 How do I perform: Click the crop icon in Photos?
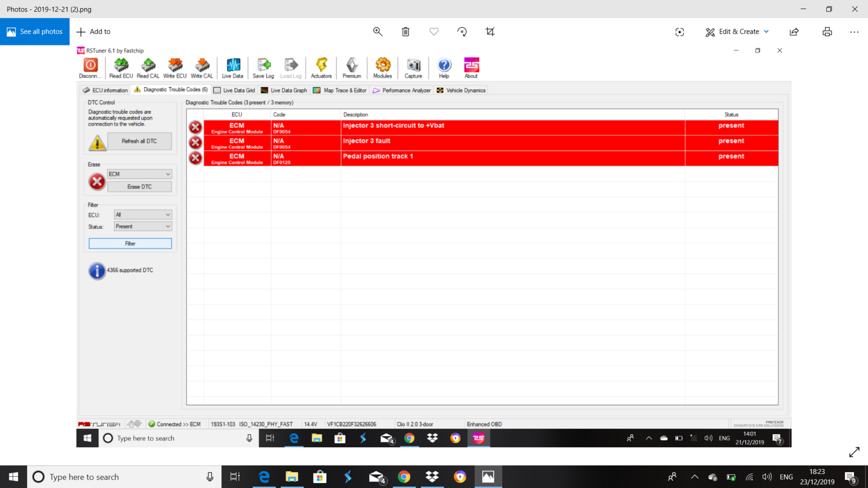[x=490, y=31]
